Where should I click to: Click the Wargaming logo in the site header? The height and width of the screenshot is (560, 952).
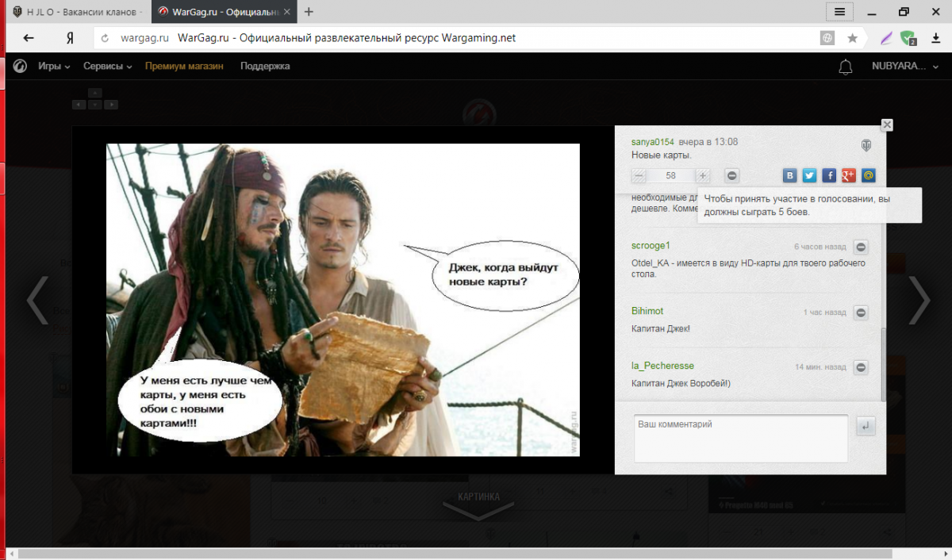tap(20, 67)
